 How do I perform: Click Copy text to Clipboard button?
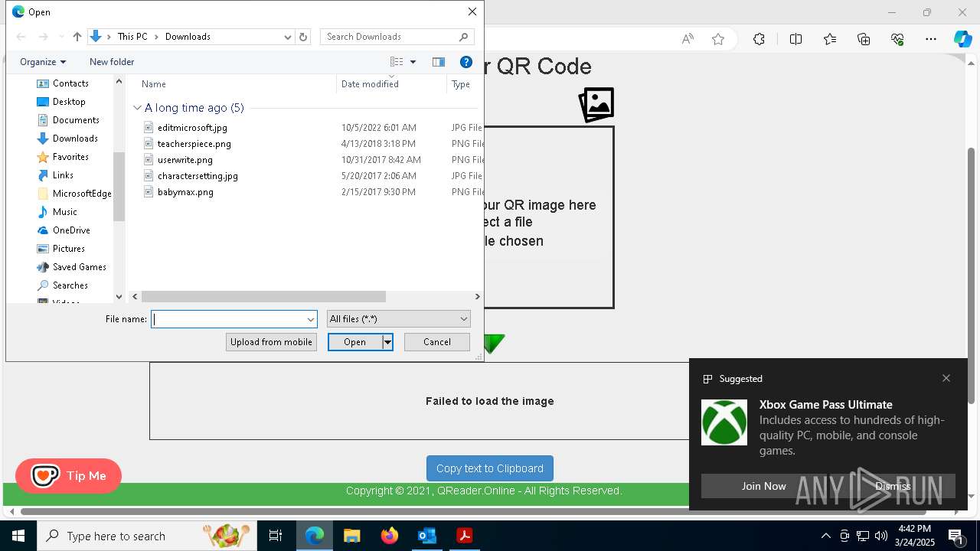pos(490,468)
